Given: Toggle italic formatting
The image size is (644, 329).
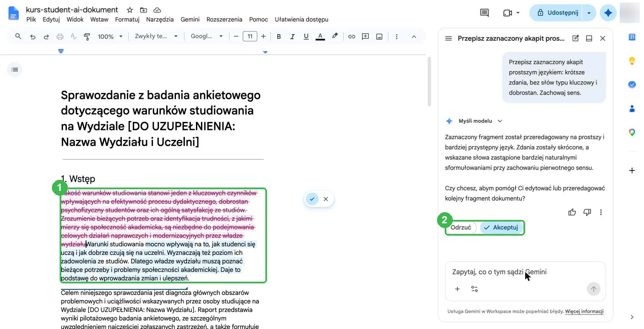Looking at the screenshot, I should click(x=292, y=37).
